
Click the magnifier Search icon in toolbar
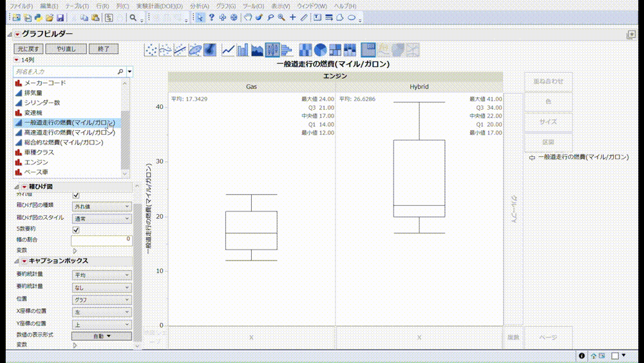click(133, 17)
